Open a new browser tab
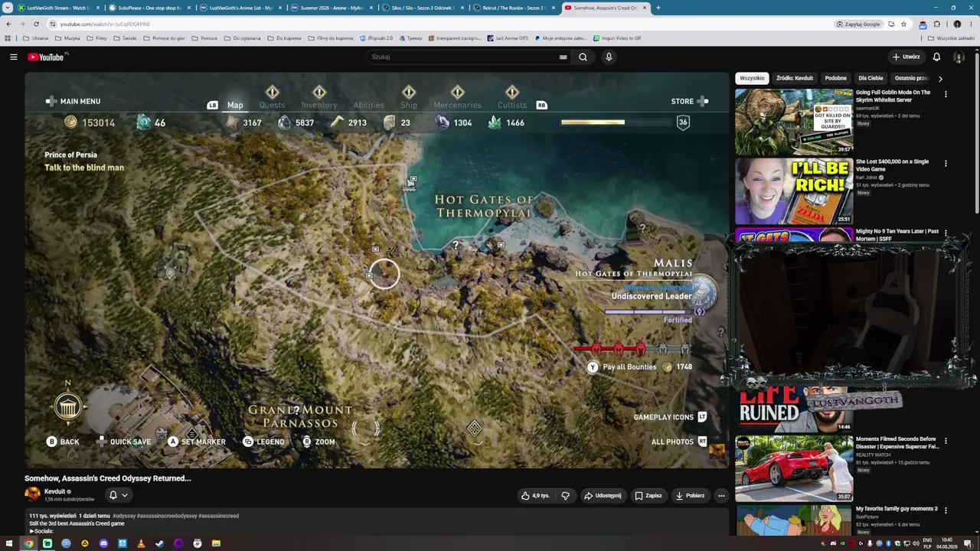The width and height of the screenshot is (980, 551). point(658,8)
